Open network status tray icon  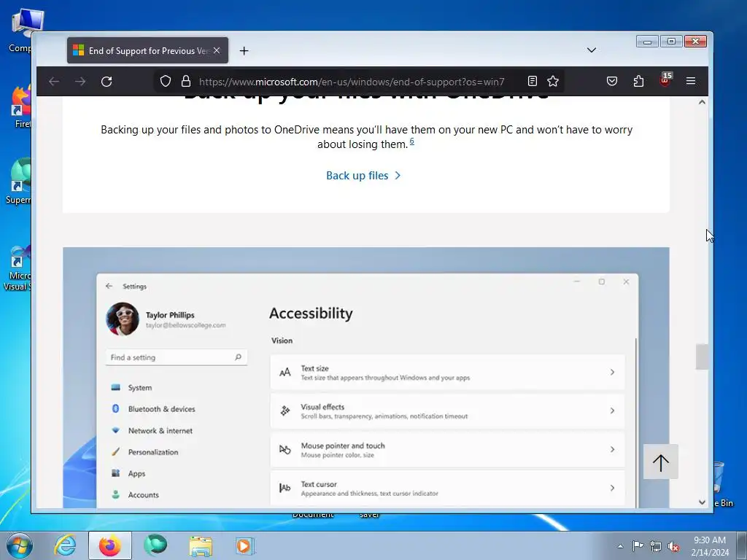pyautogui.click(x=656, y=546)
